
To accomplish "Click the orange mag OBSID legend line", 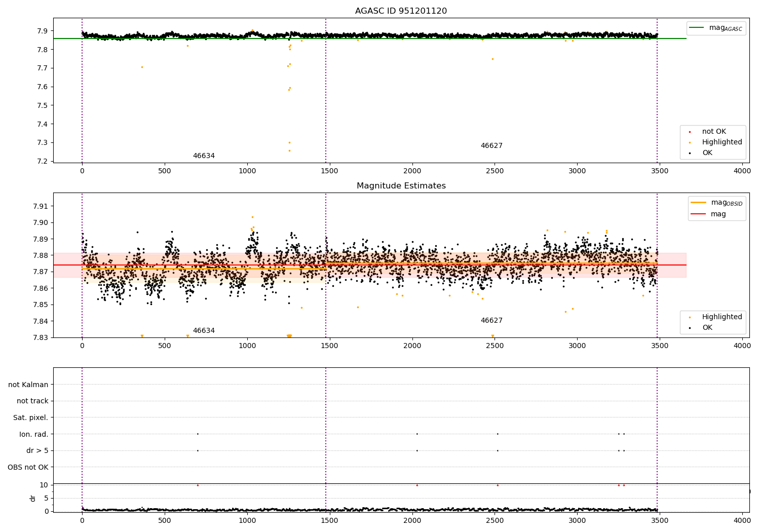I will [698, 203].
